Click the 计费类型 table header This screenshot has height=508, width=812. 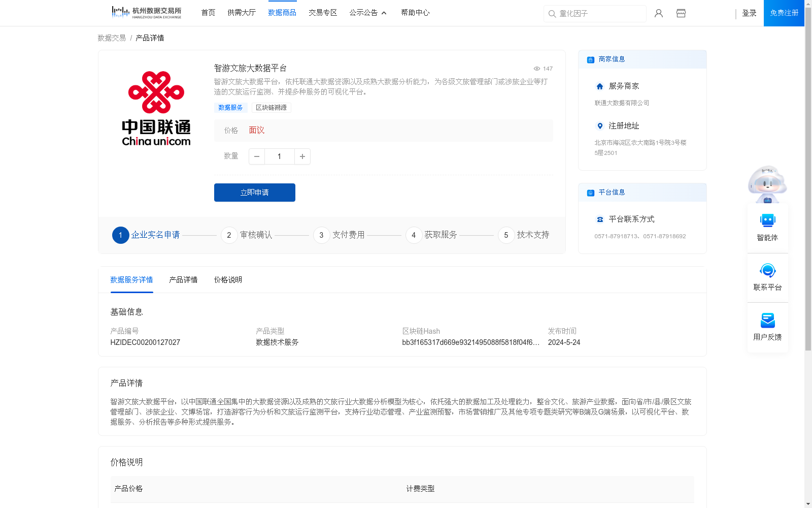[x=420, y=489]
